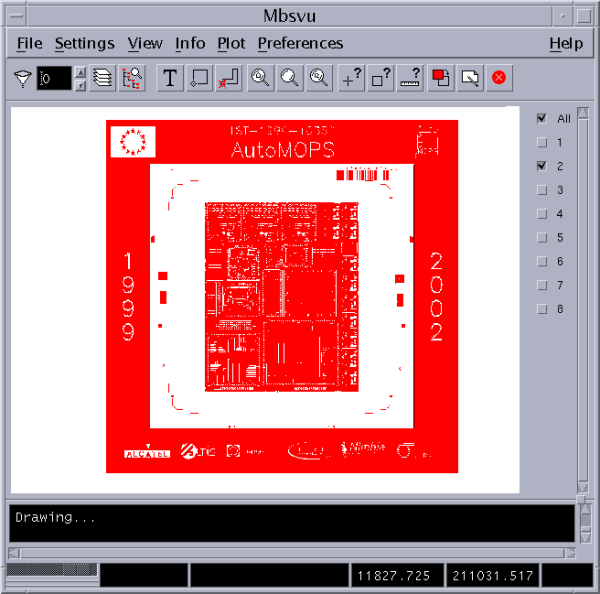Decrease value with the down stepper arrow
600x594 pixels.
point(80,85)
